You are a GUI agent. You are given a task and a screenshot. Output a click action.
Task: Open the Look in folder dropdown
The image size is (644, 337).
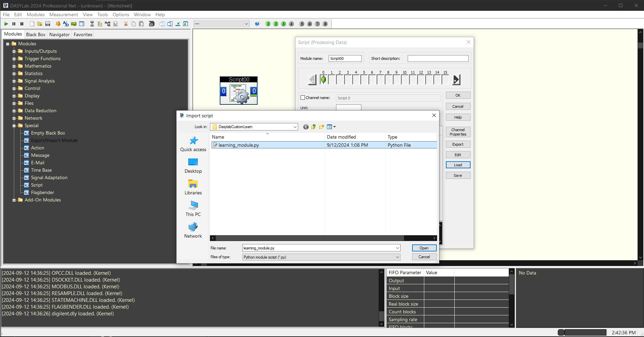[295, 127]
